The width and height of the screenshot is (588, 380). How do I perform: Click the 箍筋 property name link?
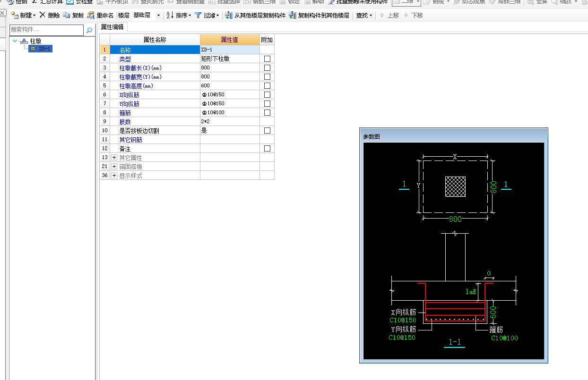[125, 113]
